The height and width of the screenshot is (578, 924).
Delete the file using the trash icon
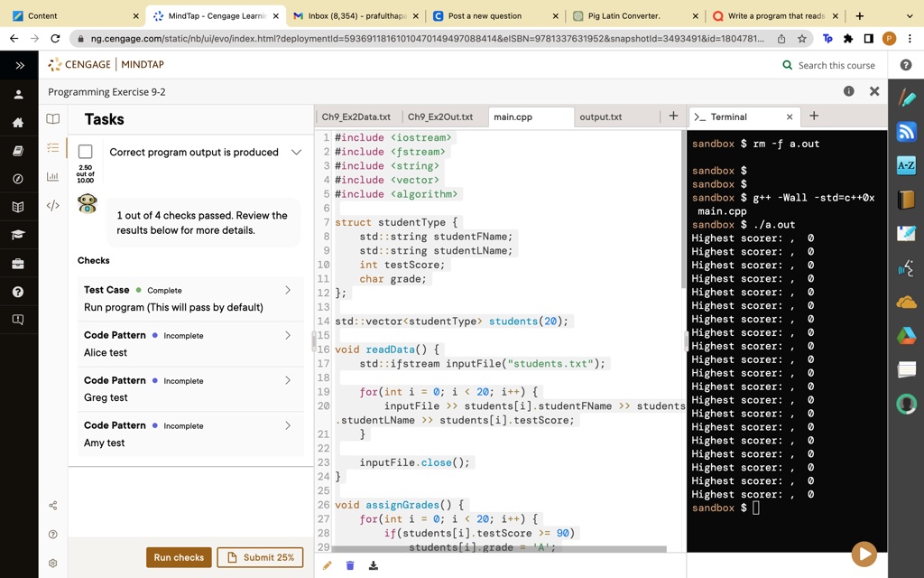[350, 564]
